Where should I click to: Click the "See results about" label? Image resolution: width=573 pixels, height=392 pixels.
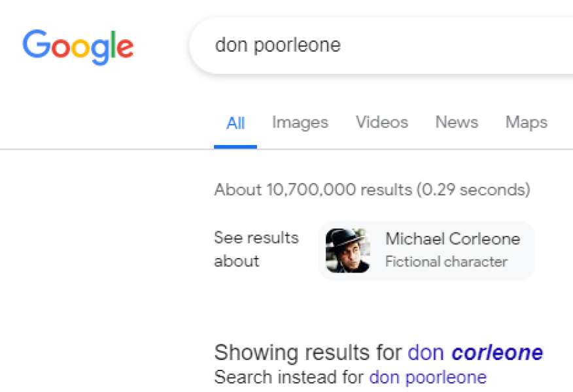[256, 249]
